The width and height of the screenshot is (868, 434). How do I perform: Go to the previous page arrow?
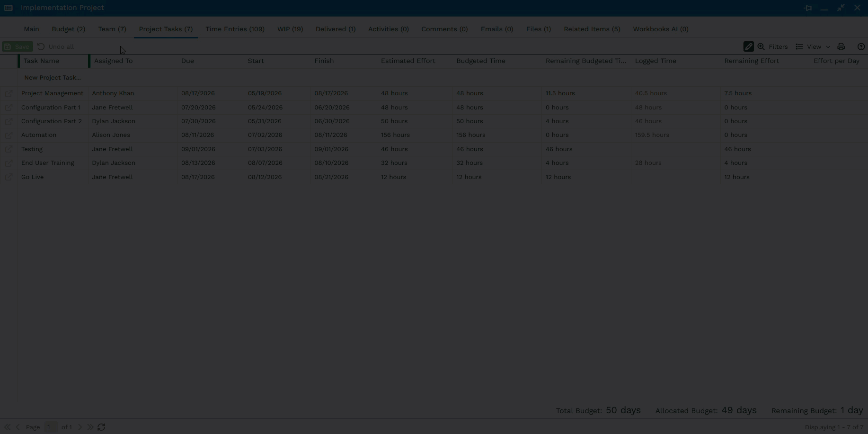pyautogui.click(x=18, y=427)
